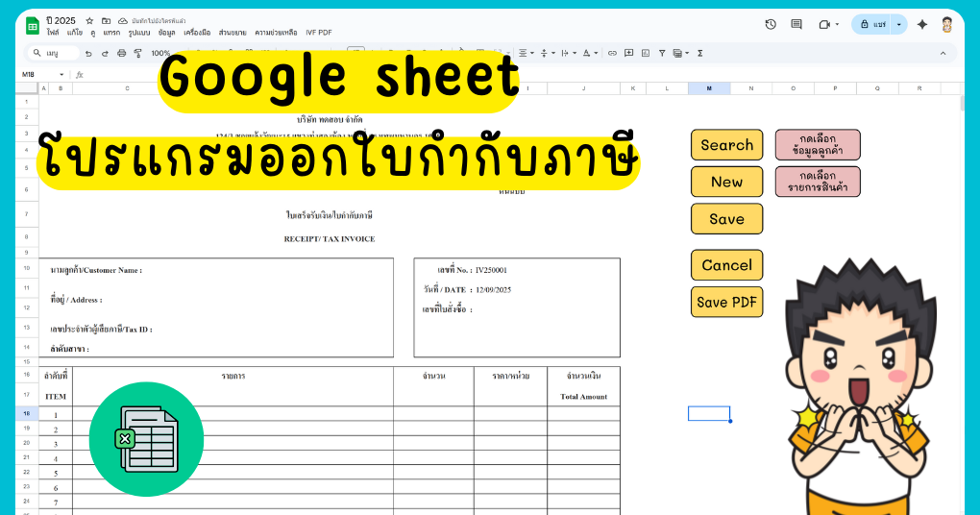The width and height of the screenshot is (980, 515).
Task: Click the Tax ID label cell
Action: [x=101, y=329]
